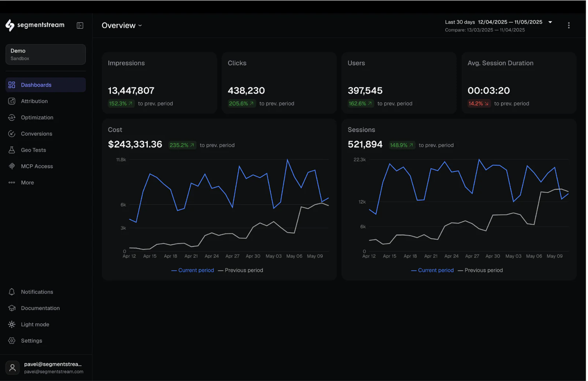Click the Users 397,545 value

tap(365, 90)
